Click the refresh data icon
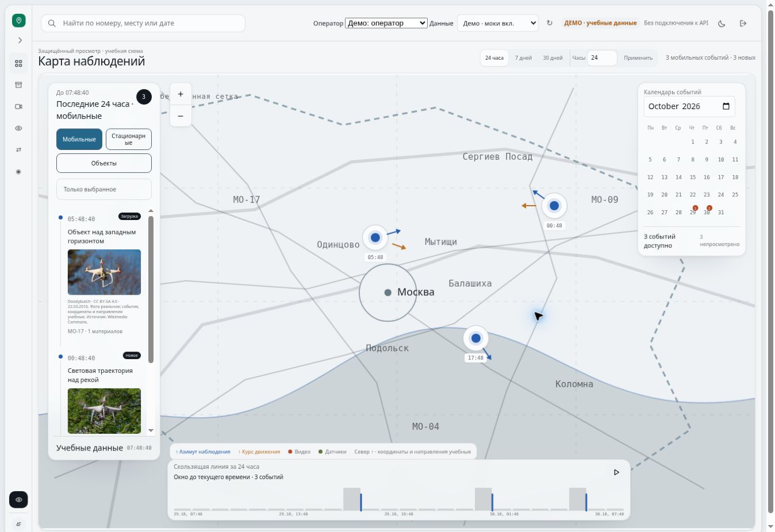This screenshot has width=775, height=532. coord(550,23)
